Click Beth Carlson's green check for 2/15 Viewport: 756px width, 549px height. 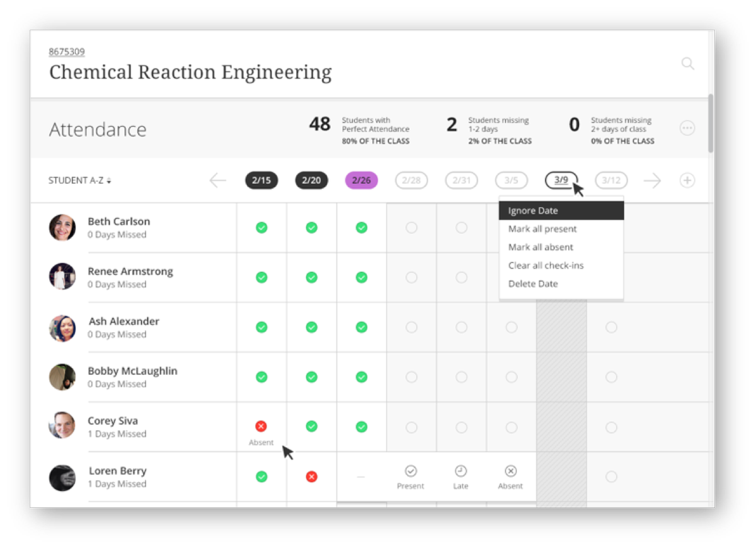point(261,227)
